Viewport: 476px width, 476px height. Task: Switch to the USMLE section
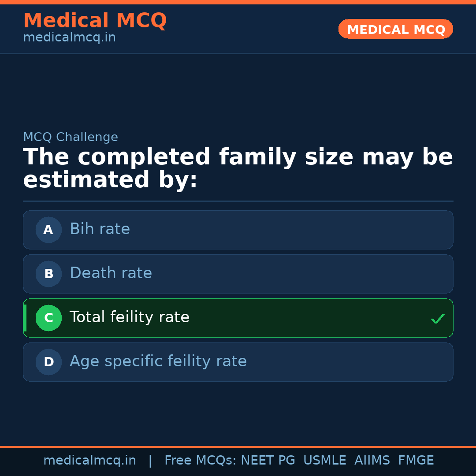pyautogui.click(x=325, y=460)
